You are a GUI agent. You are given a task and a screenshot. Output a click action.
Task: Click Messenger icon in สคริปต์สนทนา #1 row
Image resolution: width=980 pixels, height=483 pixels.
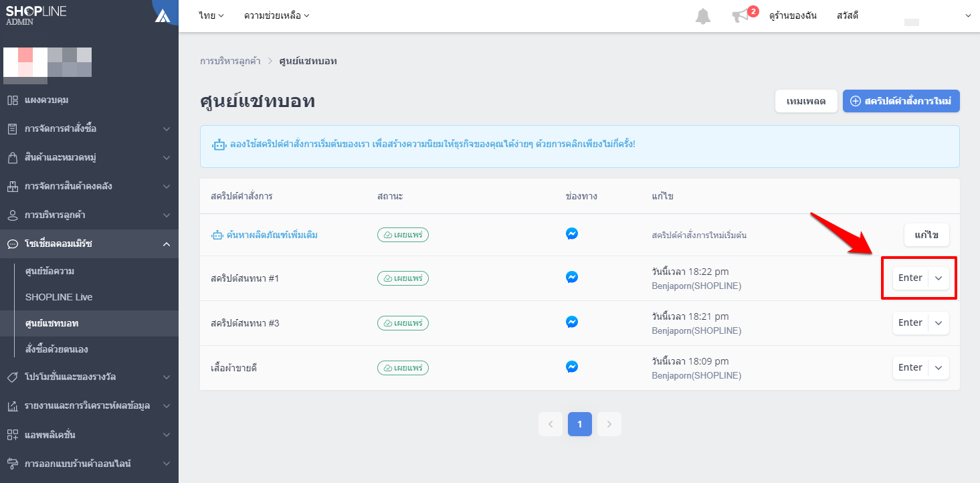click(x=572, y=277)
